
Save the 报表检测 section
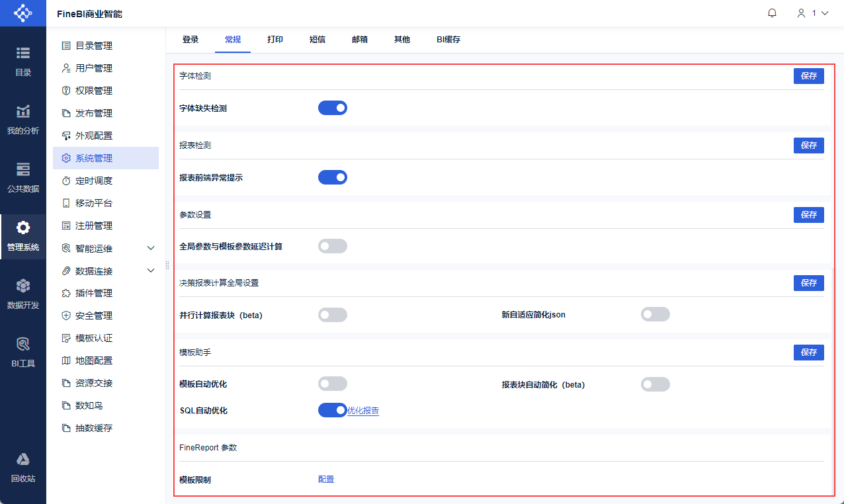tap(809, 146)
